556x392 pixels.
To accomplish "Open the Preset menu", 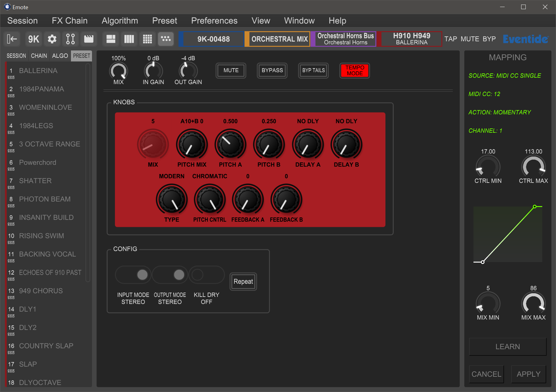I will (165, 21).
